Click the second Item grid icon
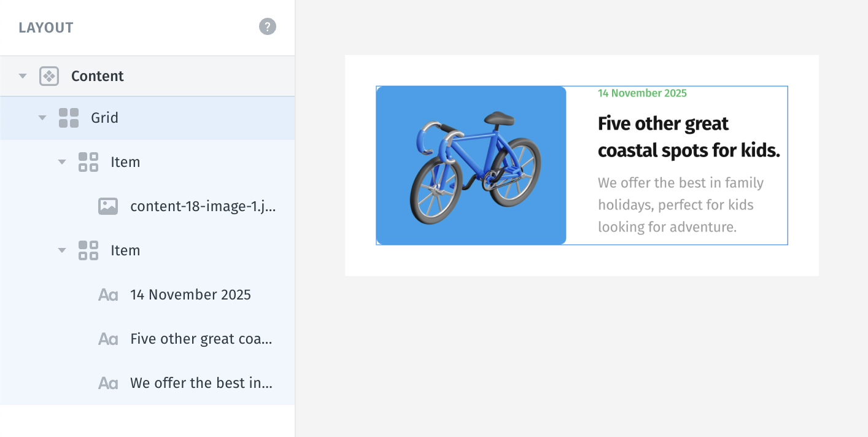 (88, 250)
